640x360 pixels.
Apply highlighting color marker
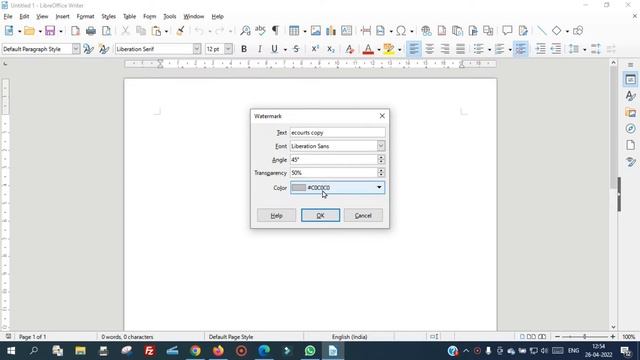(x=389, y=49)
